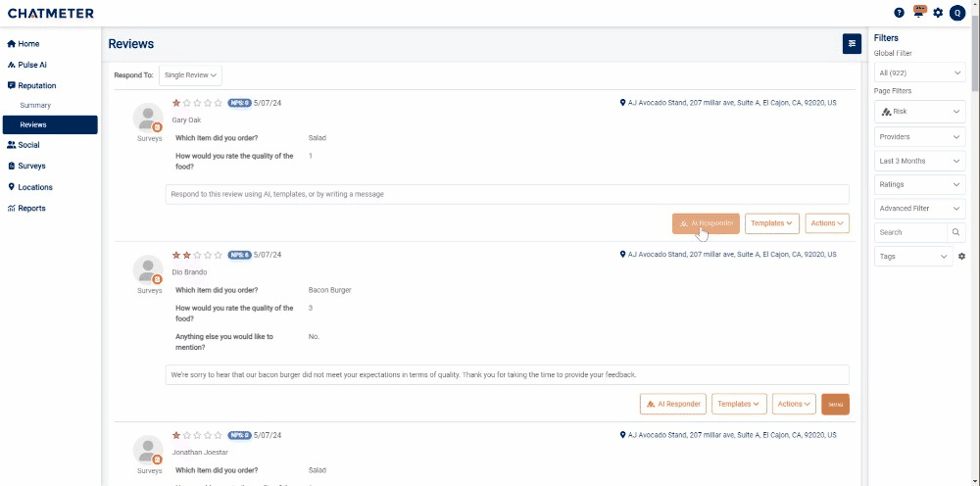Click AI Responder for Dio Brando's review
The image size is (980, 486).
(x=673, y=404)
